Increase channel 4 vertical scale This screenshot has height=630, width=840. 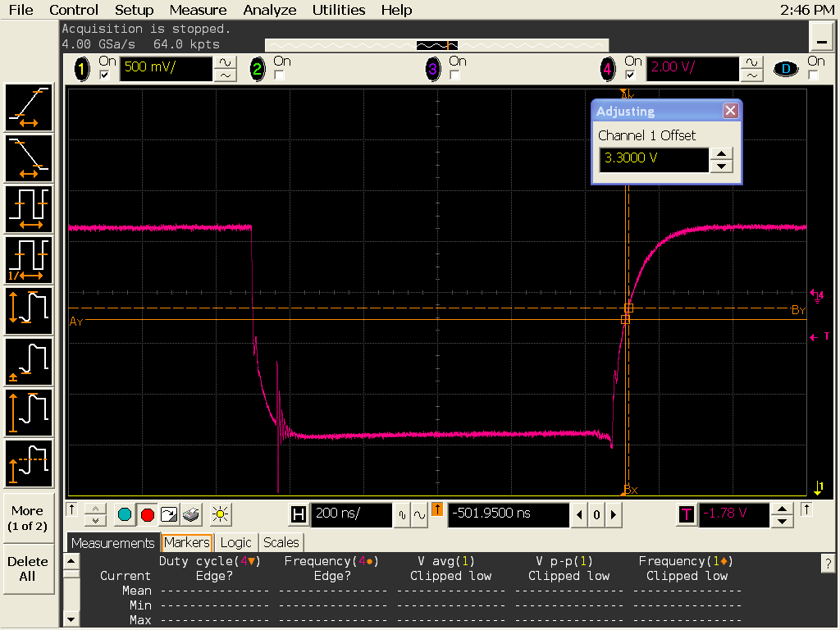tap(751, 62)
